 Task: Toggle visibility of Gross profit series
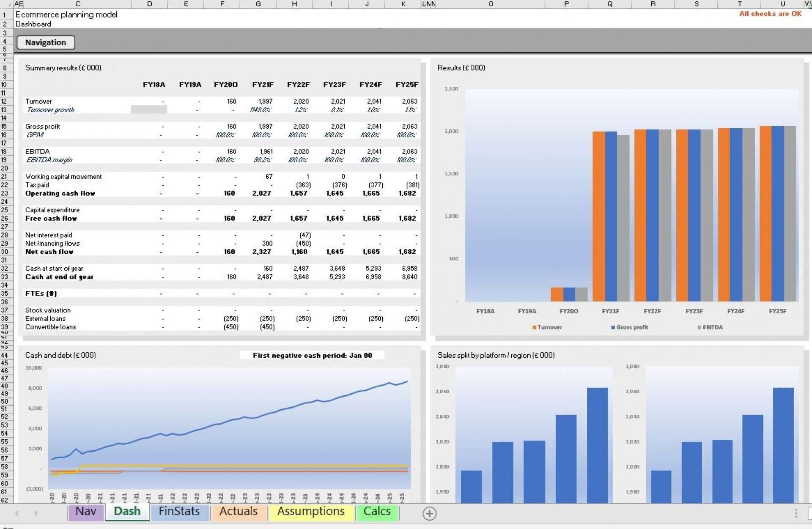pos(630,328)
